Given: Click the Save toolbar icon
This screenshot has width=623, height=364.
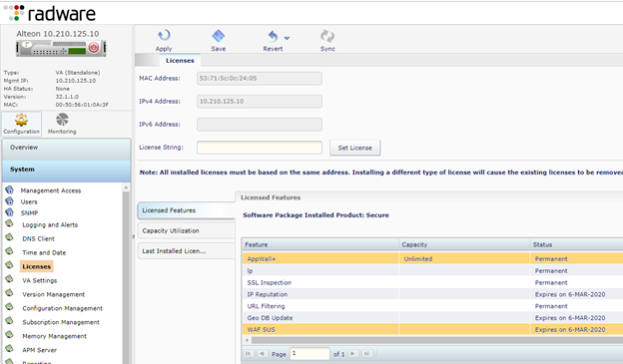Looking at the screenshot, I should [x=218, y=36].
